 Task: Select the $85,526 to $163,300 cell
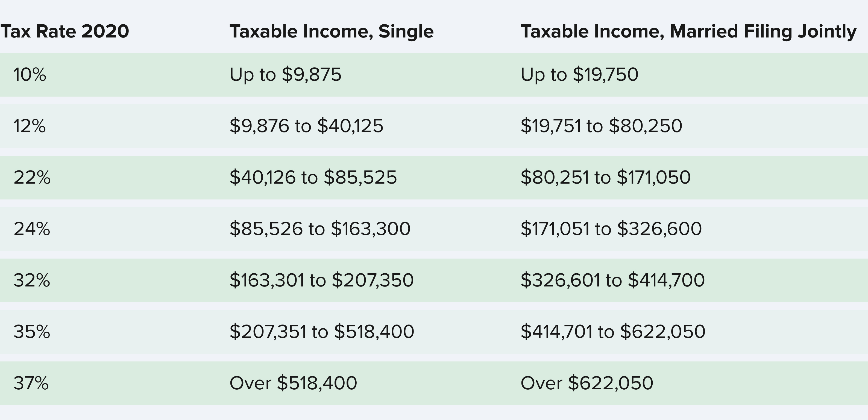320,229
